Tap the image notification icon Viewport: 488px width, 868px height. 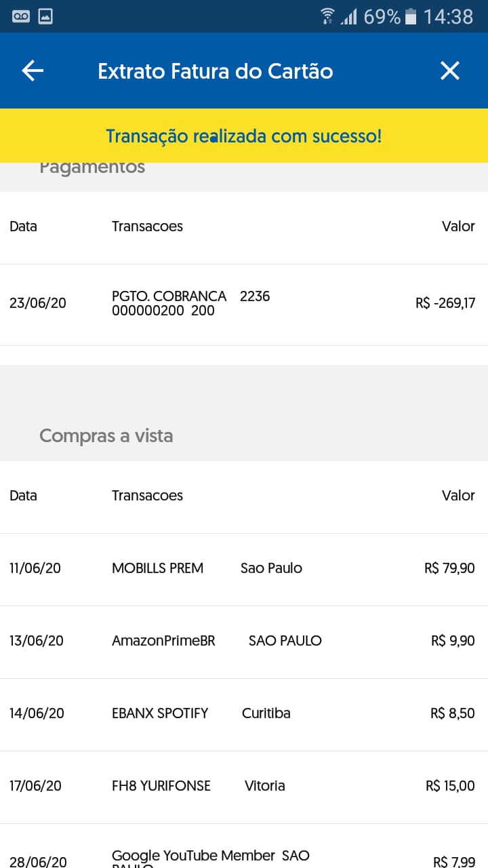(45, 16)
